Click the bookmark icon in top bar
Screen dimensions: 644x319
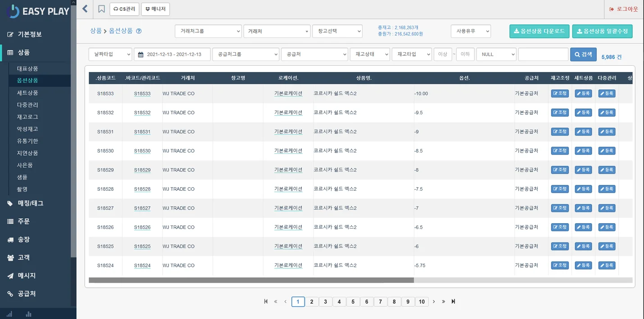pyautogui.click(x=101, y=9)
